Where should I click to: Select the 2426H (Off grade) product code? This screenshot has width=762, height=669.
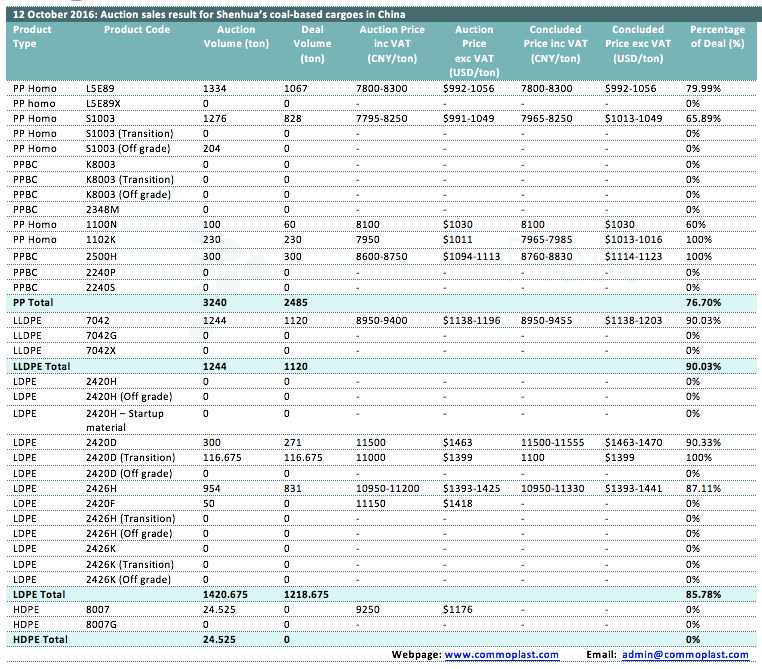(129, 534)
